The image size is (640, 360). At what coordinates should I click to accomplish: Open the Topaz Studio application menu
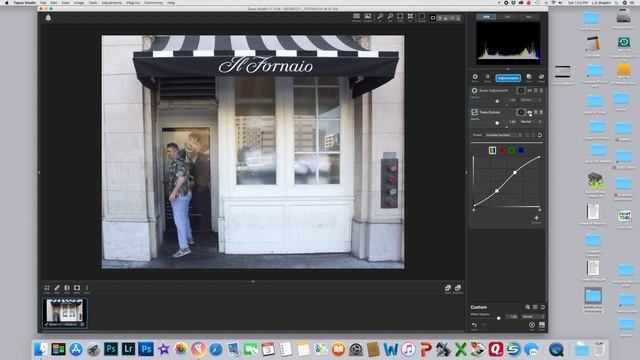coord(24,2)
